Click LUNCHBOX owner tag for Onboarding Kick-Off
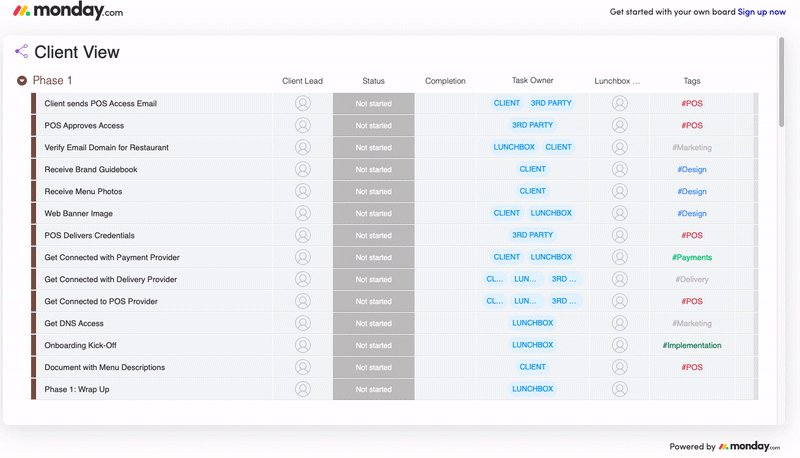Image resolution: width=800 pixels, height=458 pixels. coord(532,345)
